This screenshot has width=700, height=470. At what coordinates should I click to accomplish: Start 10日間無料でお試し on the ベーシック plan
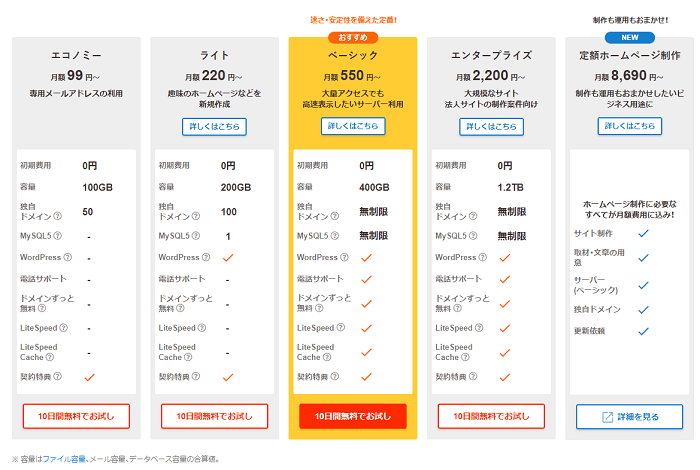353,416
